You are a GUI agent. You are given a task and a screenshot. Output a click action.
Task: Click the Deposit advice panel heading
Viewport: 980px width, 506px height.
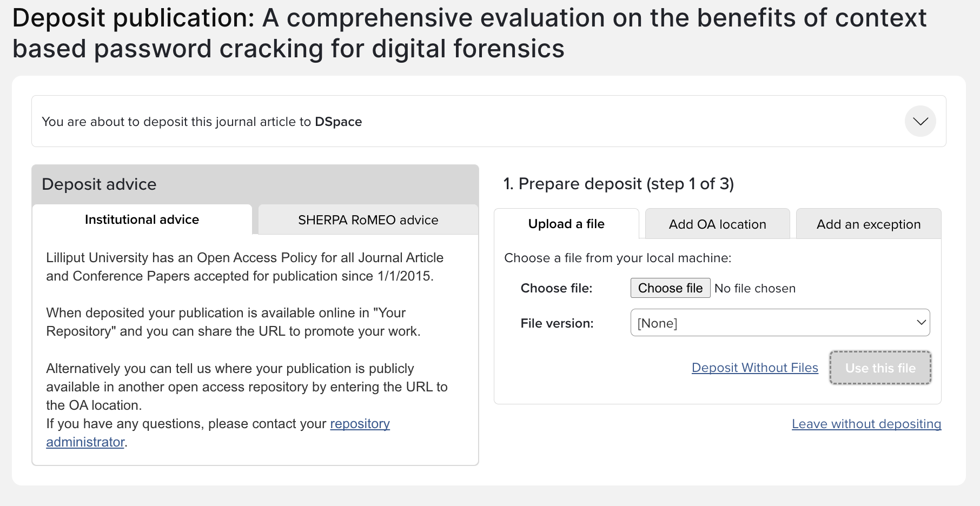[99, 184]
